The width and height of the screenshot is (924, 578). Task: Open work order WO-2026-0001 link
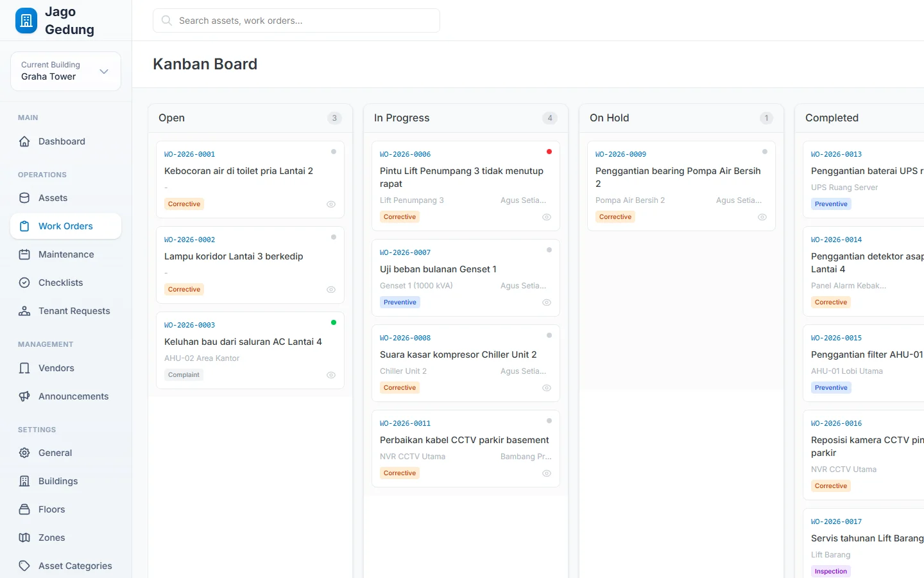[189, 154]
